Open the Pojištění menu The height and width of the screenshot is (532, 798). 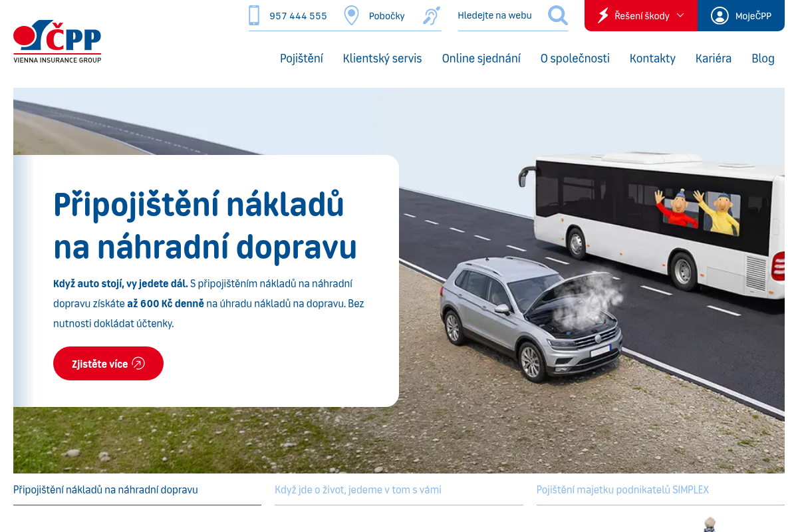tap(301, 59)
